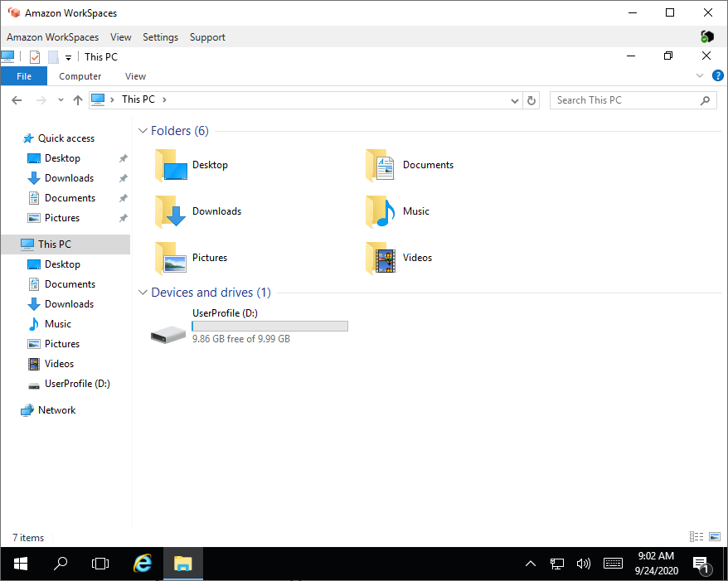Collapse the Folders (6) group
728x581 pixels.
pyautogui.click(x=143, y=131)
